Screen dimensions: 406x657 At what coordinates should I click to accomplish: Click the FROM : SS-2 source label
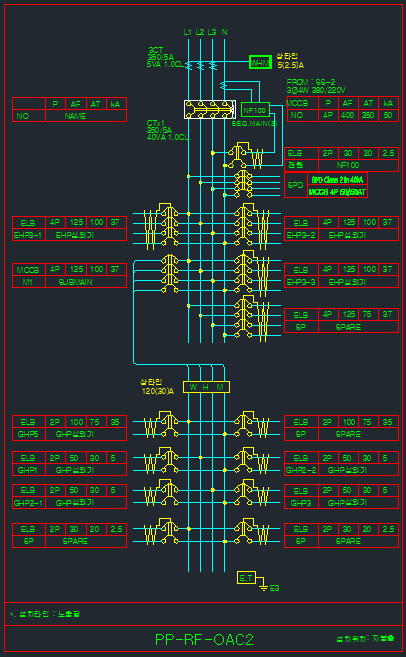tap(310, 82)
